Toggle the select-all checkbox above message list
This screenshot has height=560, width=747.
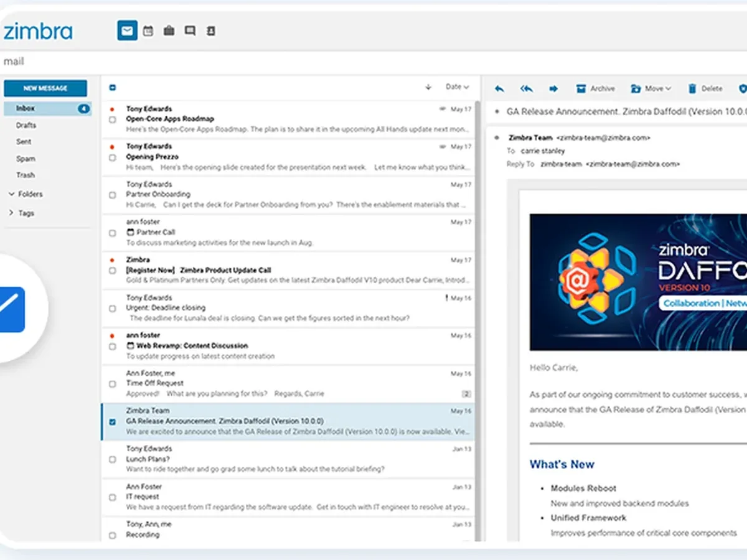tap(113, 88)
